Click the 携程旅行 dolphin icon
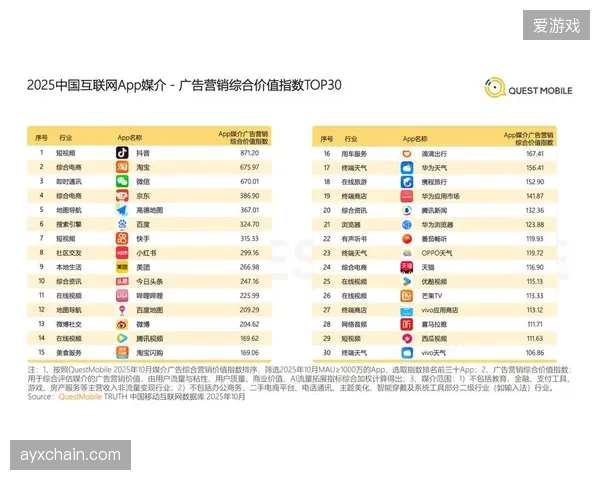Viewport: 600px width, 480px height. click(407, 182)
